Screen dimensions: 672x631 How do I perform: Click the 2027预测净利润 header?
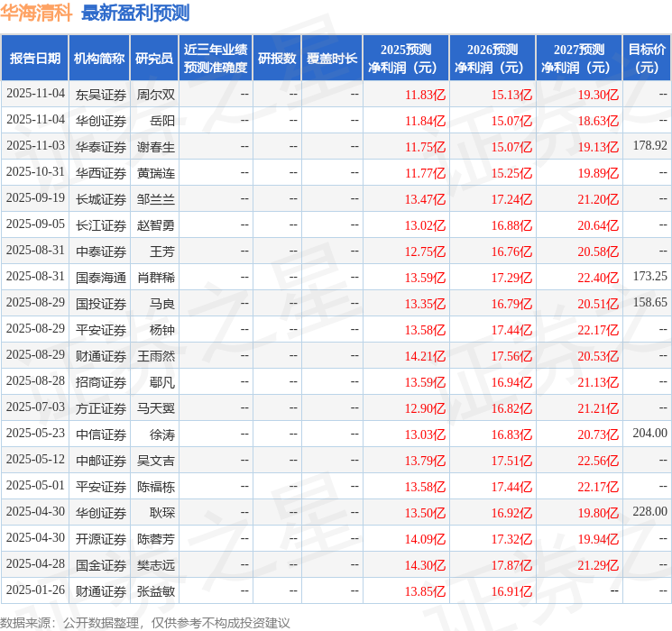point(579,59)
